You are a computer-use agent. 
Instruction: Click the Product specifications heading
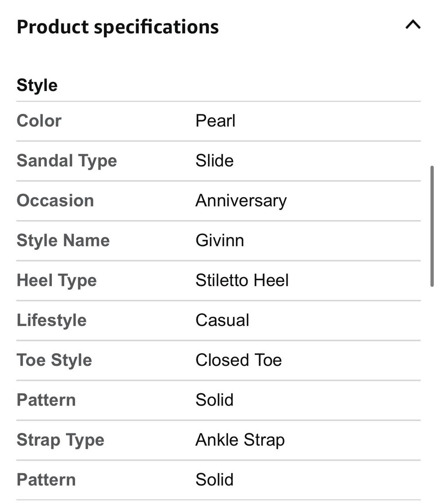coord(117,27)
